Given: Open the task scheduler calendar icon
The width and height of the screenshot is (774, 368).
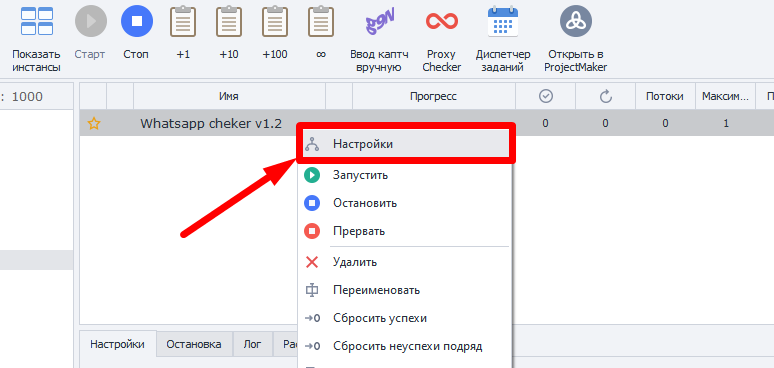Looking at the screenshot, I should (x=503, y=22).
